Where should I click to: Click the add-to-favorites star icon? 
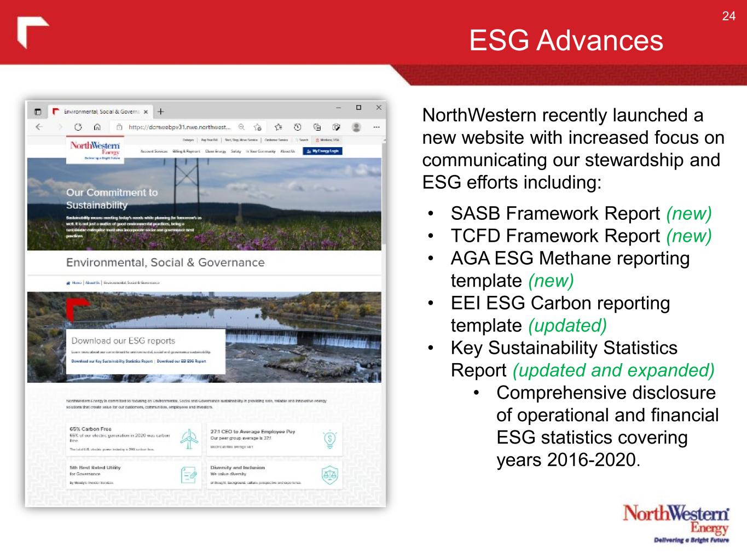257,127
